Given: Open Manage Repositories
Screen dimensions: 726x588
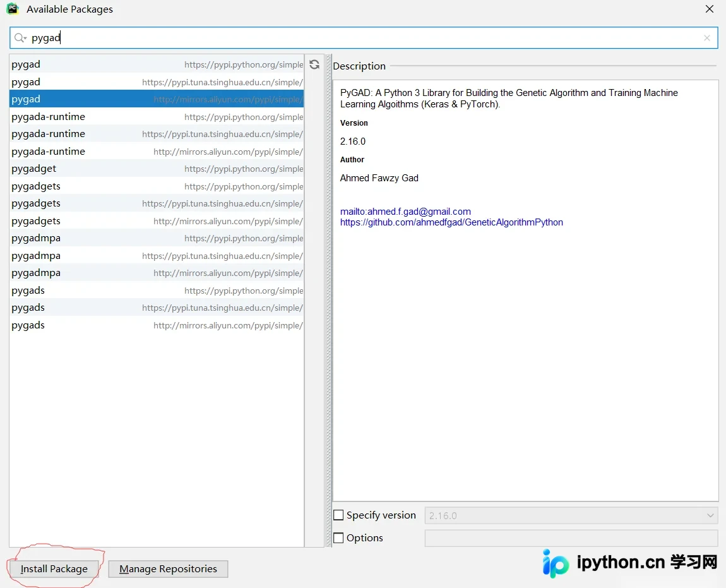Looking at the screenshot, I should point(168,569).
